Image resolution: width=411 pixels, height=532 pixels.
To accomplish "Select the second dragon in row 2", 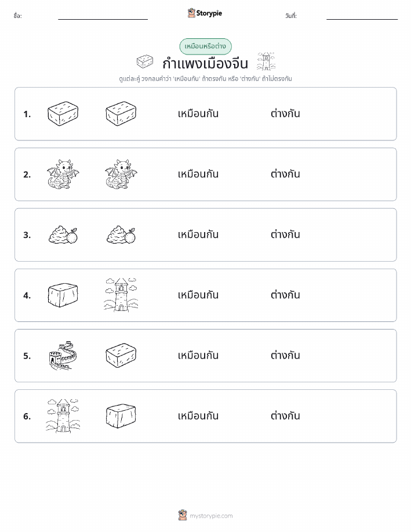I will coord(121,174).
